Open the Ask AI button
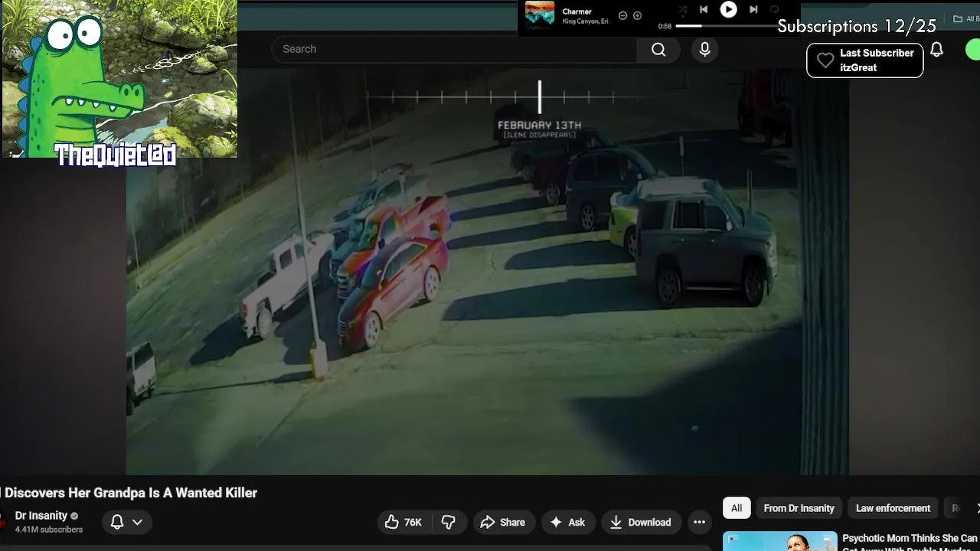This screenshot has width=980, height=551. click(x=567, y=522)
